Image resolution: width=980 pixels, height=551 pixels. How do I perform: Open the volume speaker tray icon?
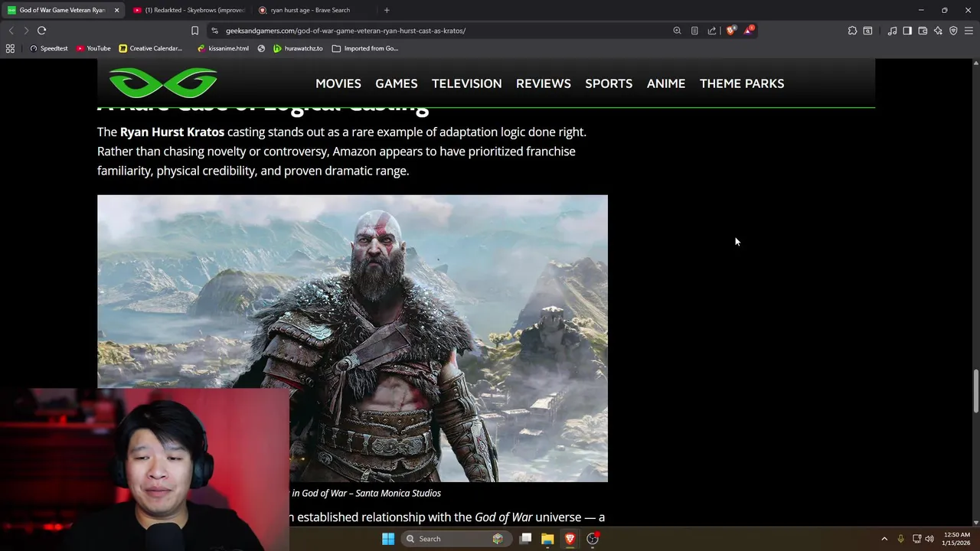(929, 539)
